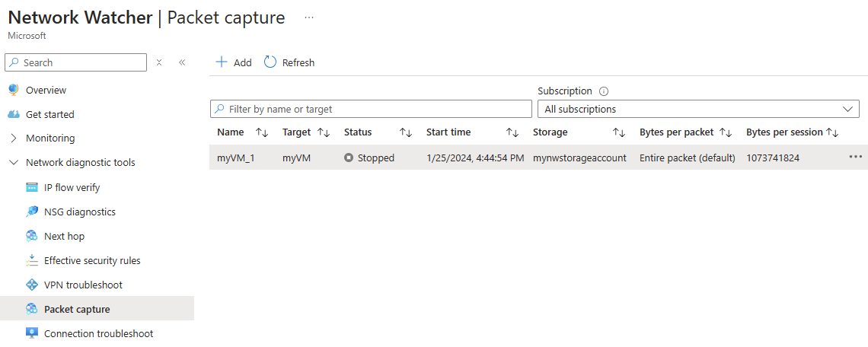The height and width of the screenshot is (347, 868).
Task: Click the Subscription info icon
Action: (604, 91)
